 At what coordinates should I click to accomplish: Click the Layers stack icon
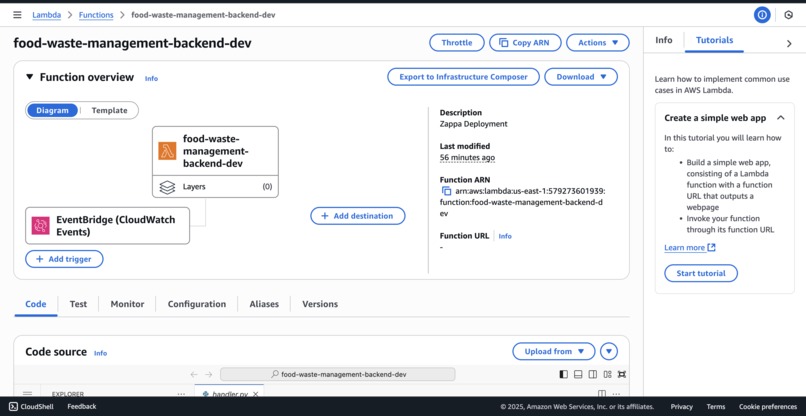coord(167,187)
